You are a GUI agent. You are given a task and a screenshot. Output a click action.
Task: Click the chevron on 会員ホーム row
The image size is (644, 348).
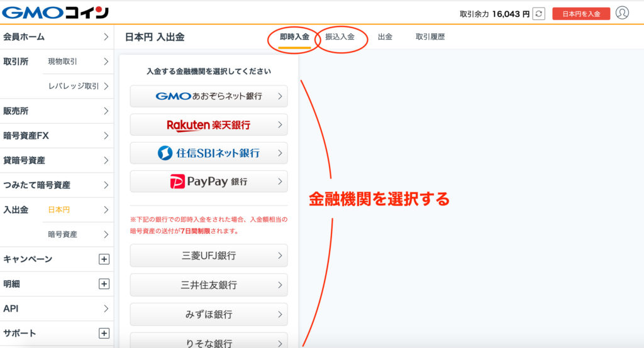pos(106,37)
